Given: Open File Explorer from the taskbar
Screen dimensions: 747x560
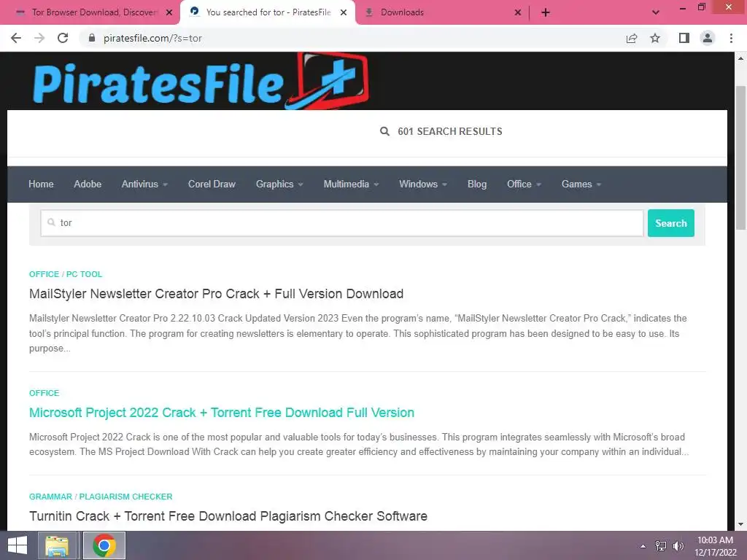Looking at the screenshot, I should tap(57, 545).
